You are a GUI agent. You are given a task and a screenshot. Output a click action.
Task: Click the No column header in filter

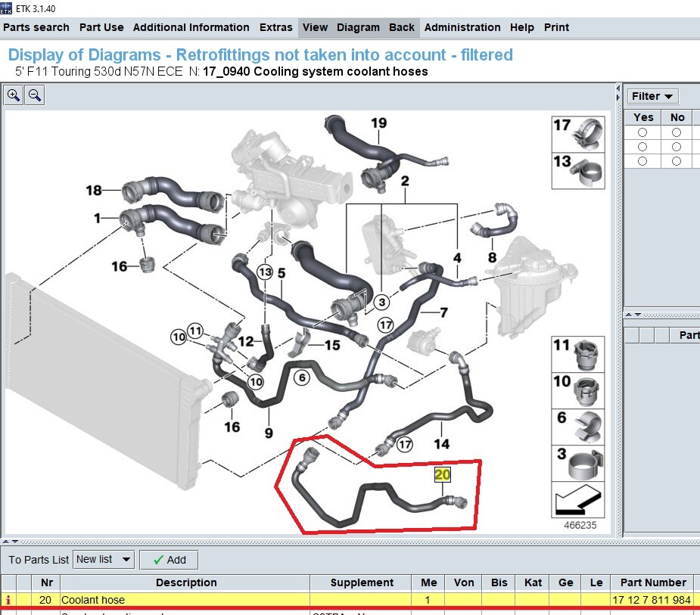677,117
